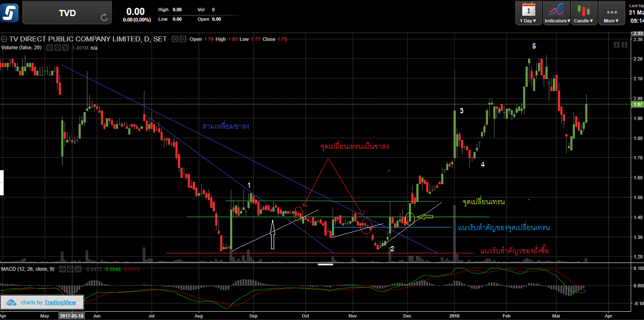Click the wave label 5 text

534,47
